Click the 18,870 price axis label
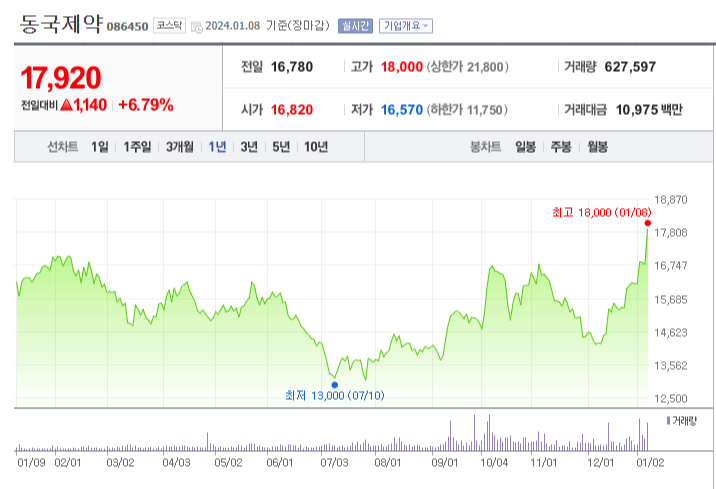 (671, 200)
